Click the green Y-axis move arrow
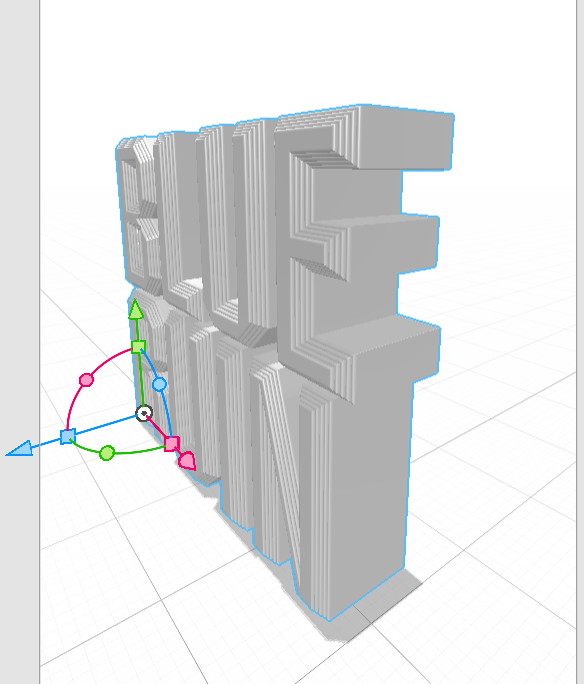 (x=136, y=309)
